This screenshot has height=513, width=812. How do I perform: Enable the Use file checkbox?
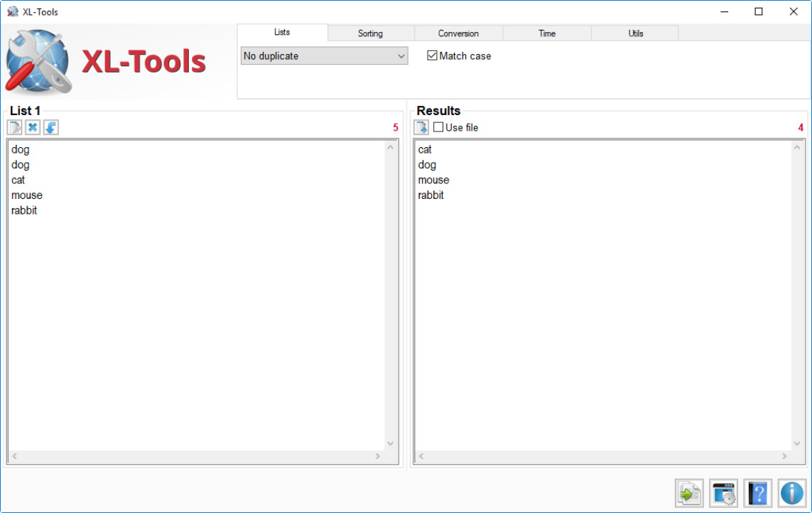tap(438, 127)
